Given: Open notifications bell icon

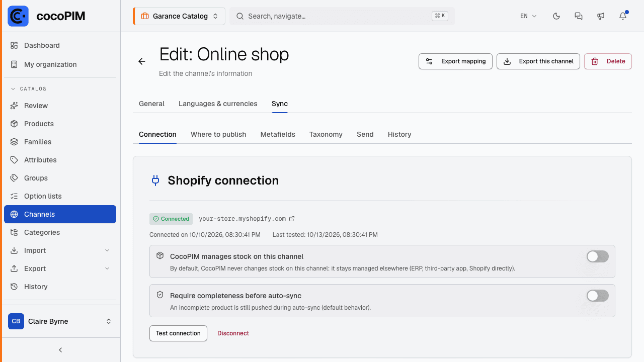Looking at the screenshot, I should [x=623, y=16].
